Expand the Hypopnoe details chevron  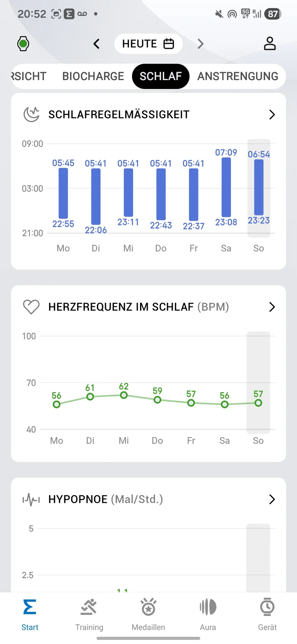point(272,500)
